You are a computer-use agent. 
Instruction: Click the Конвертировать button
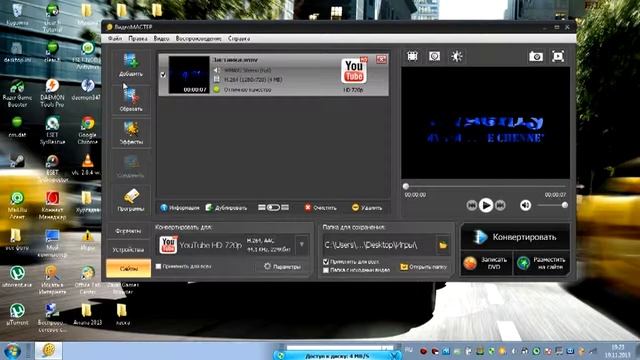click(x=515, y=237)
